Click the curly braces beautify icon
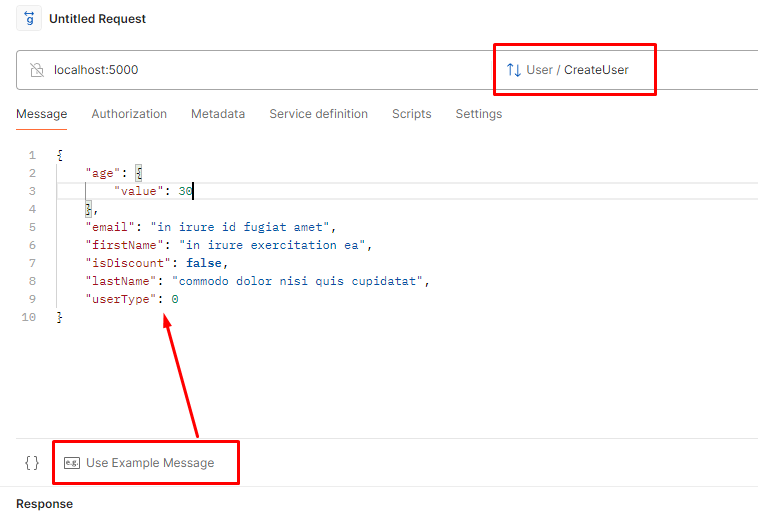The height and width of the screenshot is (515, 758). point(32,463)
